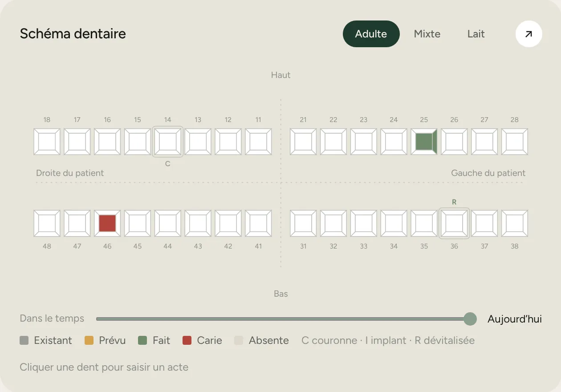This screenshot has width=561, height=392.
Task: Click the Prévu legend swatch
Action: [89, 341]
